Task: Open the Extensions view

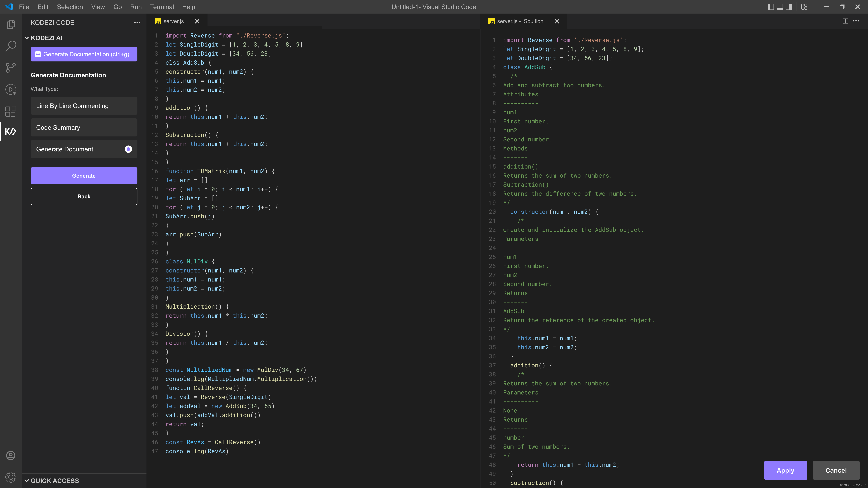Action: point(11,111)
